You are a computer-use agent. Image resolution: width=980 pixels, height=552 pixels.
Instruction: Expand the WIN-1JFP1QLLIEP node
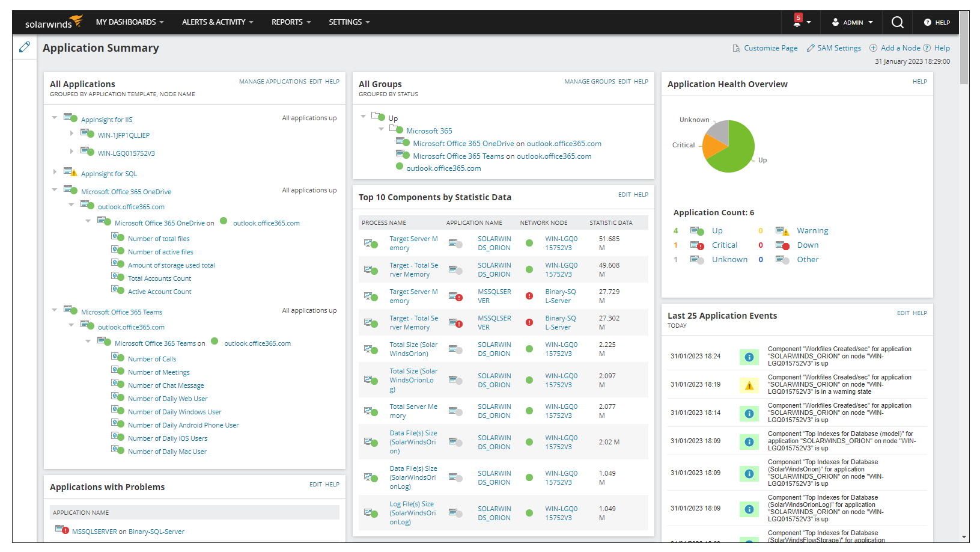pyautogui.click(x=72, y=133)
